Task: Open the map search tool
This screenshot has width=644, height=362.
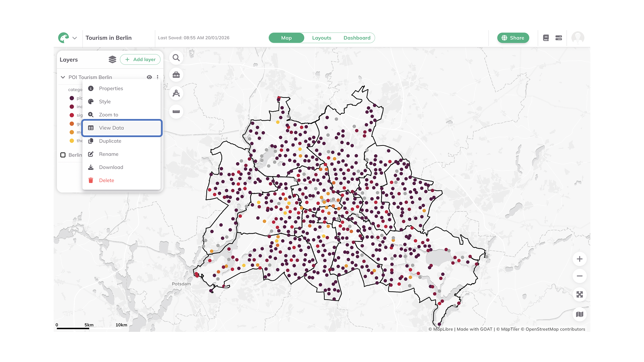Action: tap(176, 58)
